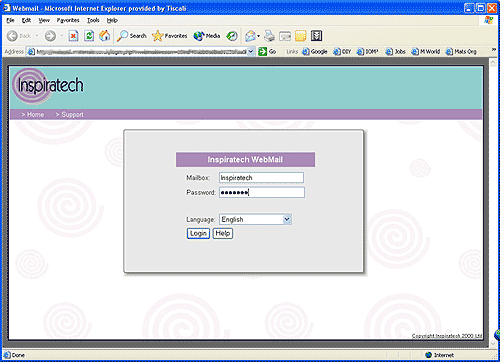The height and width of the screenshot is (362, 500).
Task: Expand the Mail button dropdown arrow
Action: point(259,36)
